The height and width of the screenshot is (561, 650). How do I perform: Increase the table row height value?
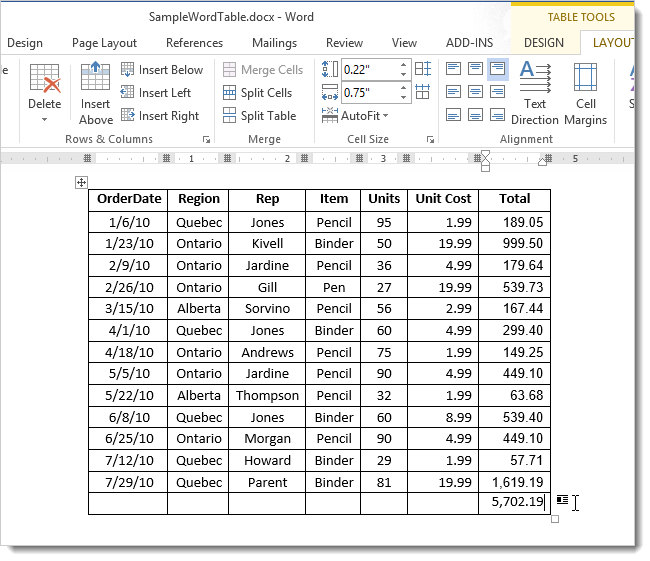(x=405, y=65)
